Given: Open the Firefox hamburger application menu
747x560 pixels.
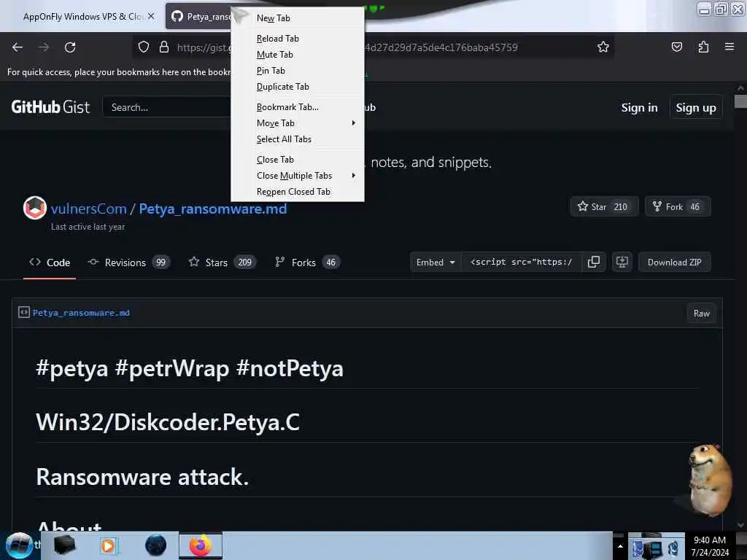Looking at the screenshot, I should (x=729, y=47).
